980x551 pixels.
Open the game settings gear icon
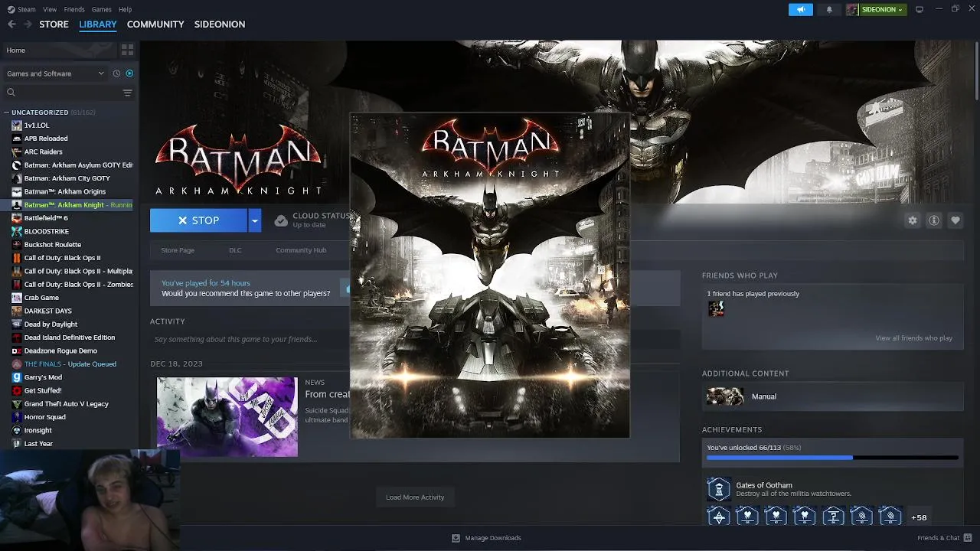(x=912, y=220)
